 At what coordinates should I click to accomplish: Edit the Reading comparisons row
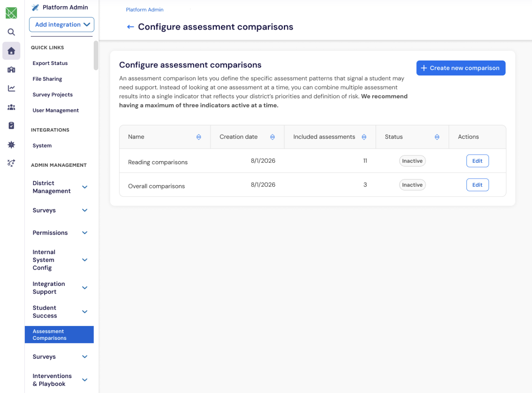click(478, 161)
